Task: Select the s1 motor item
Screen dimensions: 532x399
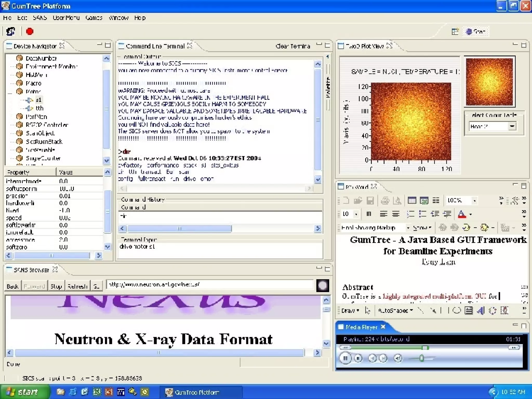Action: pos(38,100)
